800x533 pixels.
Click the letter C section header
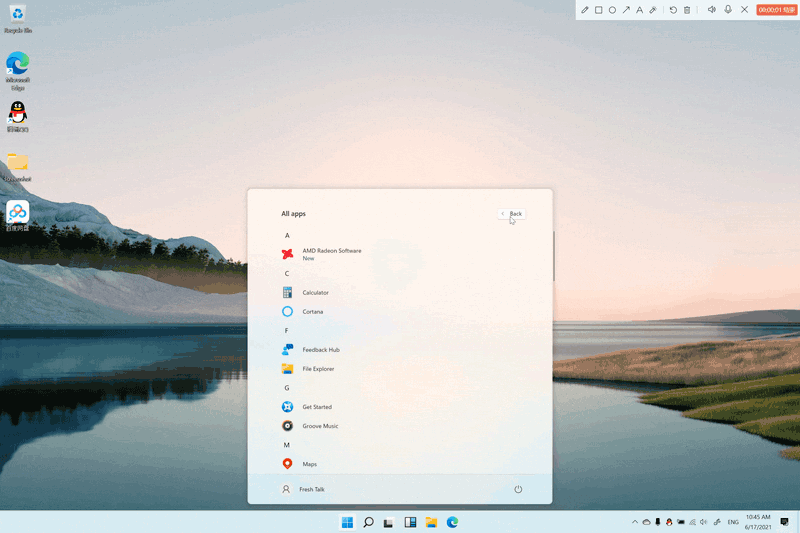click(x=287, y=273)
